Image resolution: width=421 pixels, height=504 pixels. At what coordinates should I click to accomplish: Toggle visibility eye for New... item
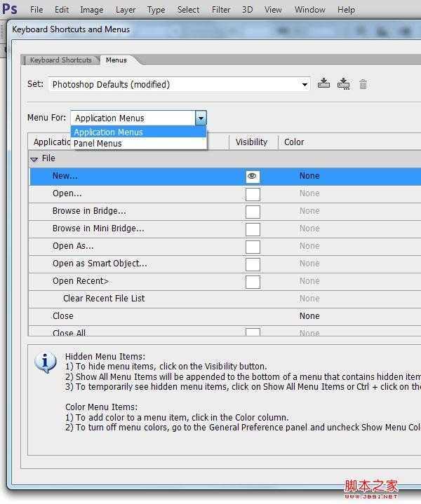tap(253, 177)
